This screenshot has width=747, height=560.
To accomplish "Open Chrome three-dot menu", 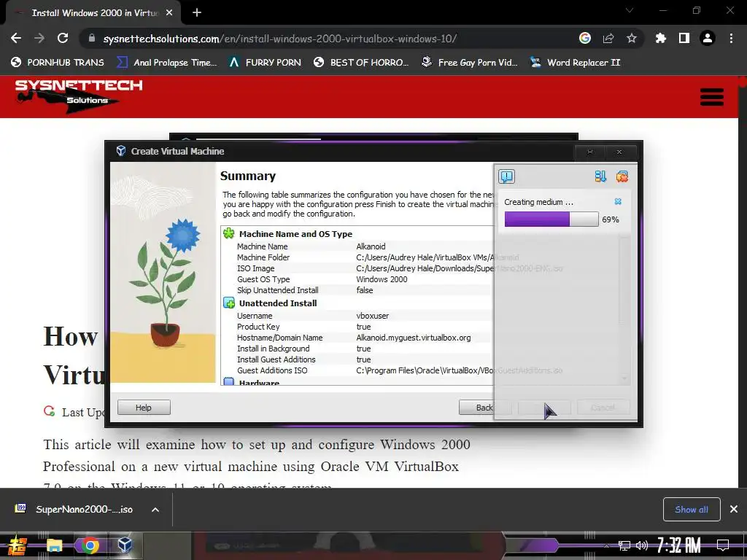I will click(x=731, y=38).
